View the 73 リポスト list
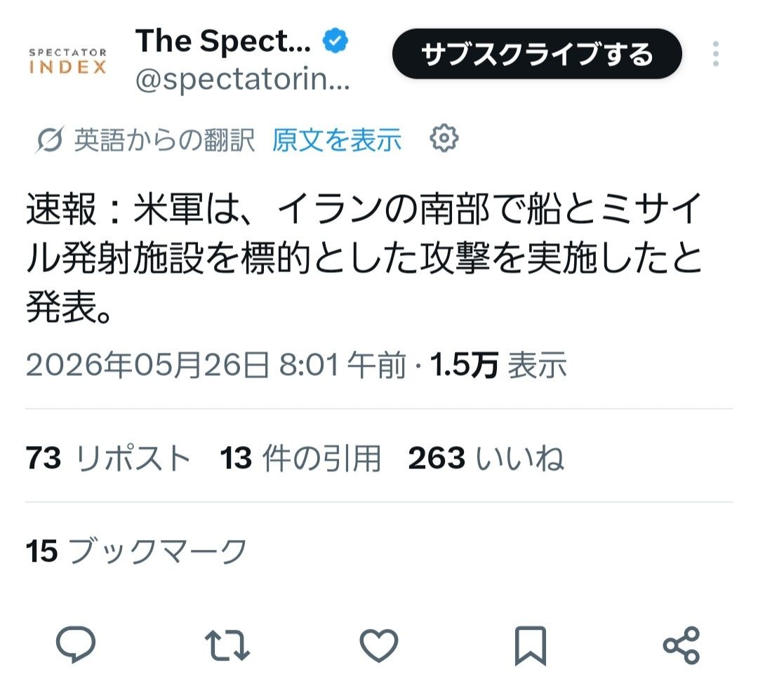This screenshot has height=700, width=758. click(x=108, y=458)
